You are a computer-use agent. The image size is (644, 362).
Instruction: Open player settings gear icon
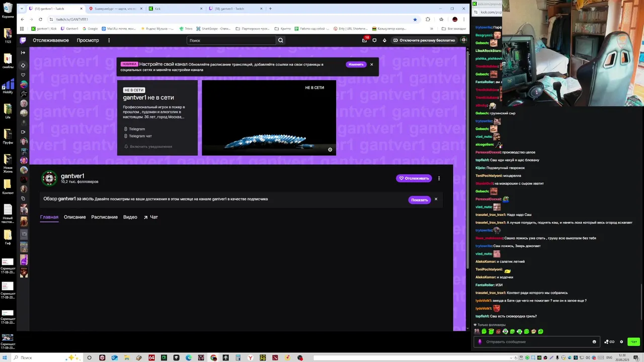tap(330, 149)
